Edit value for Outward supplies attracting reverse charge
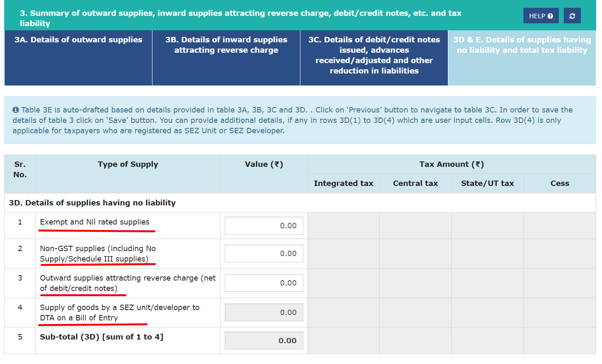 tap(264, 283)
